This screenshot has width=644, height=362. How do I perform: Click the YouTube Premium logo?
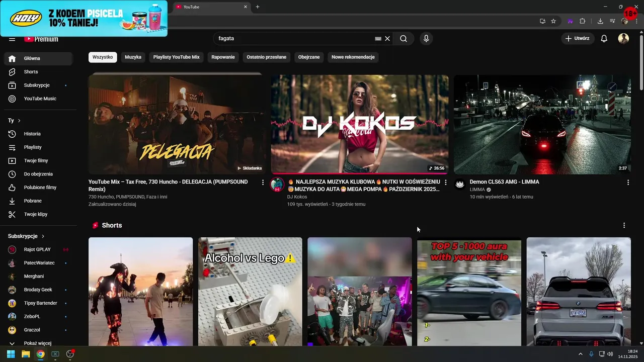pos(41,39)
